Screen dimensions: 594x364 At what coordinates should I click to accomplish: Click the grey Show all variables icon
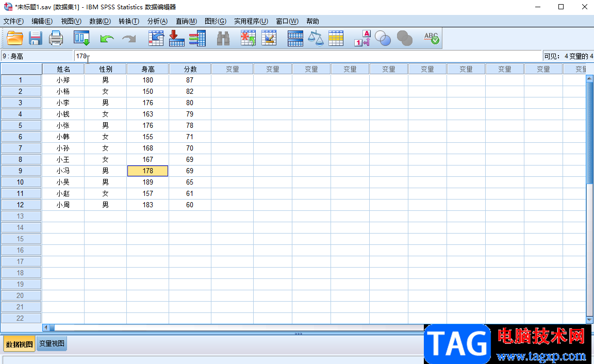[405, 38]
